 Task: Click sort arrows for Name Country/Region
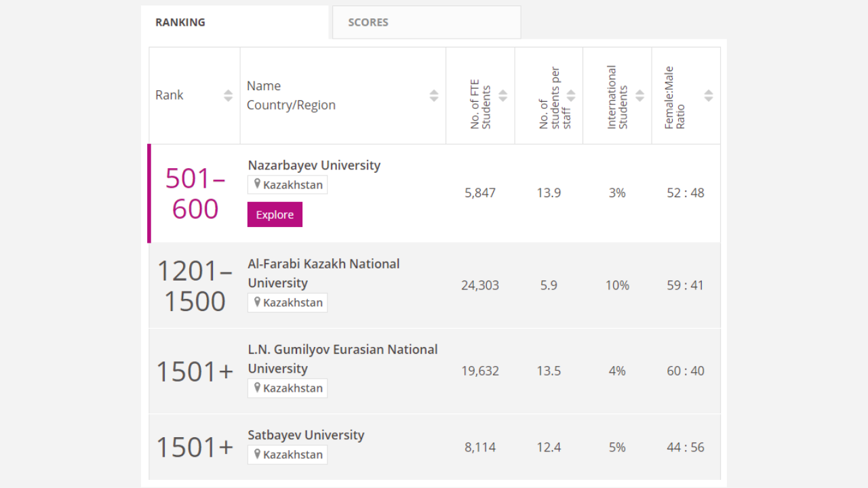point(434,96)
